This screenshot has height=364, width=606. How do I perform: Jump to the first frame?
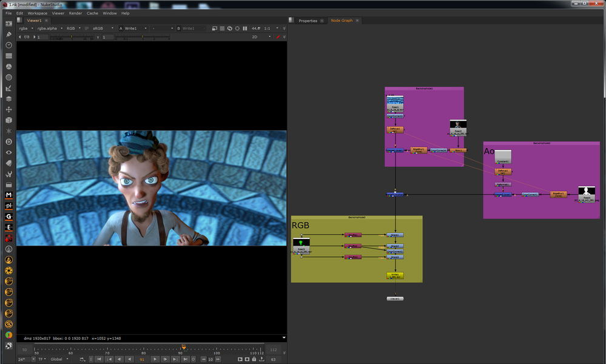click(x=99, y=359)
